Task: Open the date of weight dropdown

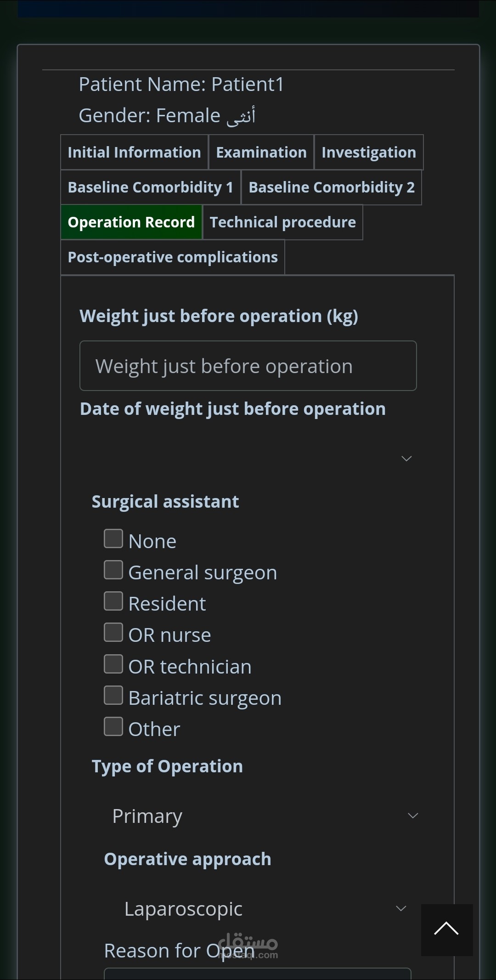Action: (x=248, y=458)
